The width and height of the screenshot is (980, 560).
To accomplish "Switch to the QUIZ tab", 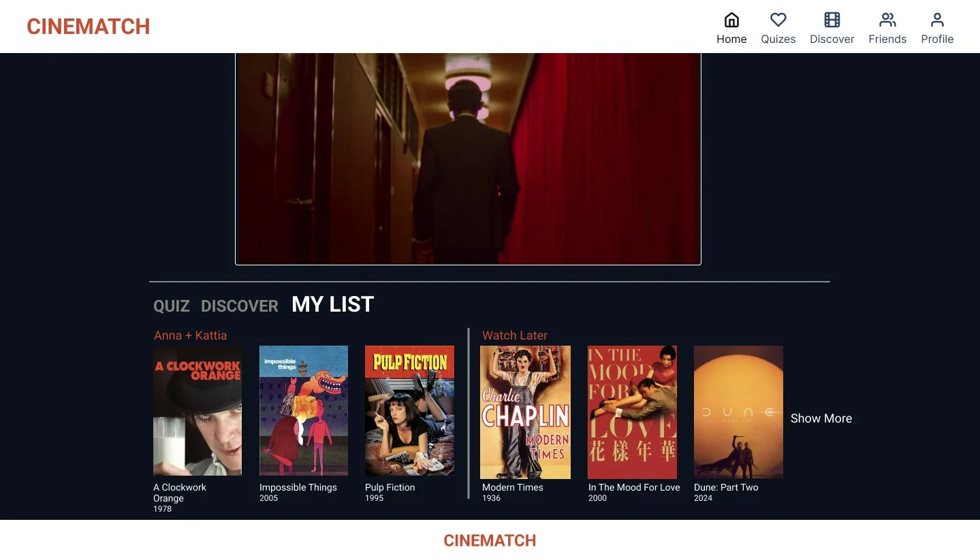I will pyautogui.click(x=172, y=306).
